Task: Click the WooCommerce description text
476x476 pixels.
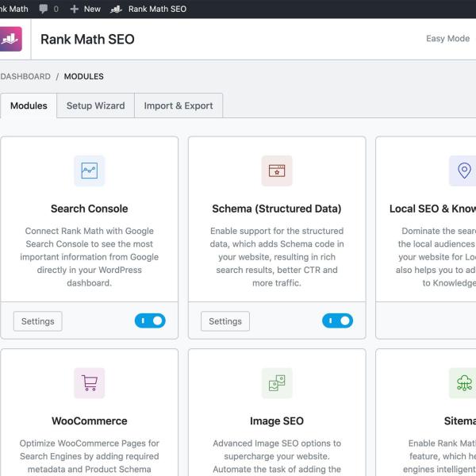Action: [89, 456]
